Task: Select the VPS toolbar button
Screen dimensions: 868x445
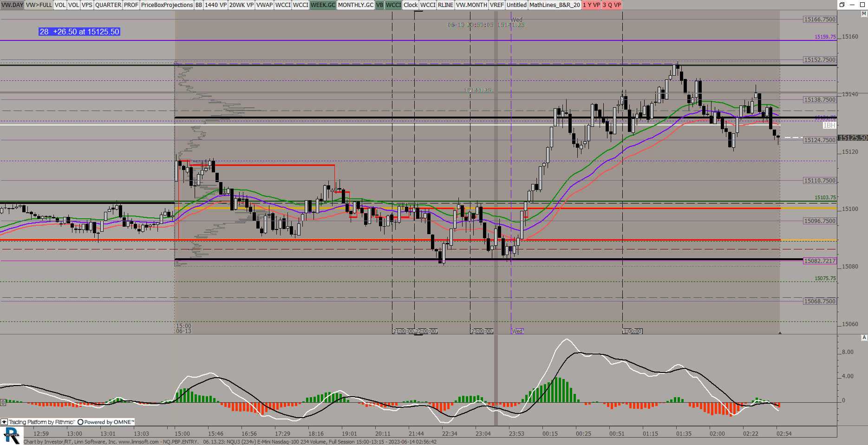Action: tap(87, 5)
